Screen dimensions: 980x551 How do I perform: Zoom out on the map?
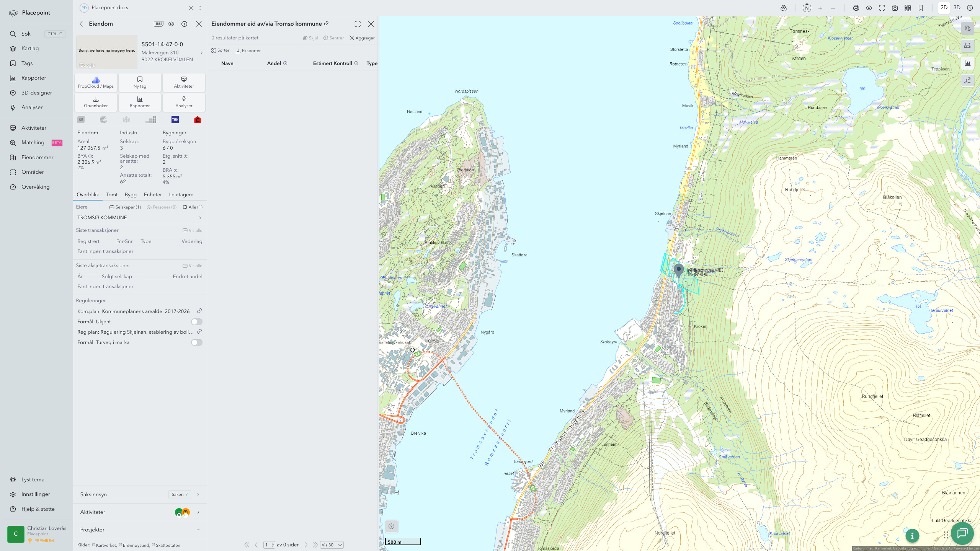click(x=833, y=8)
